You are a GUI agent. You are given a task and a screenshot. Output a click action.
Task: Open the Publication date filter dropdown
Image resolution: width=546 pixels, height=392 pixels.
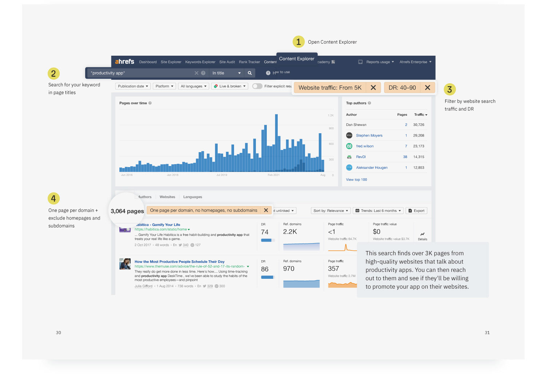[x=133, y=86]
